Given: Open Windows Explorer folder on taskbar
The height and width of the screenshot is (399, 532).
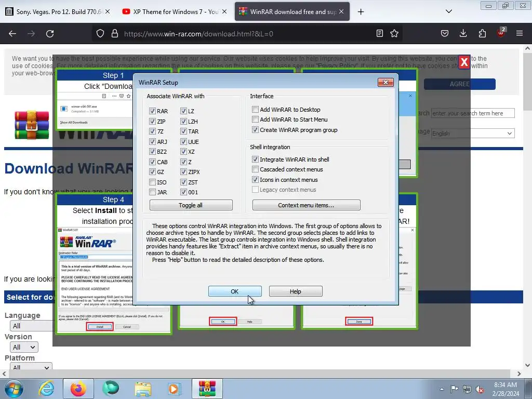Looking at the screenshot, I should pyautogui.click(x=143, y=389).
